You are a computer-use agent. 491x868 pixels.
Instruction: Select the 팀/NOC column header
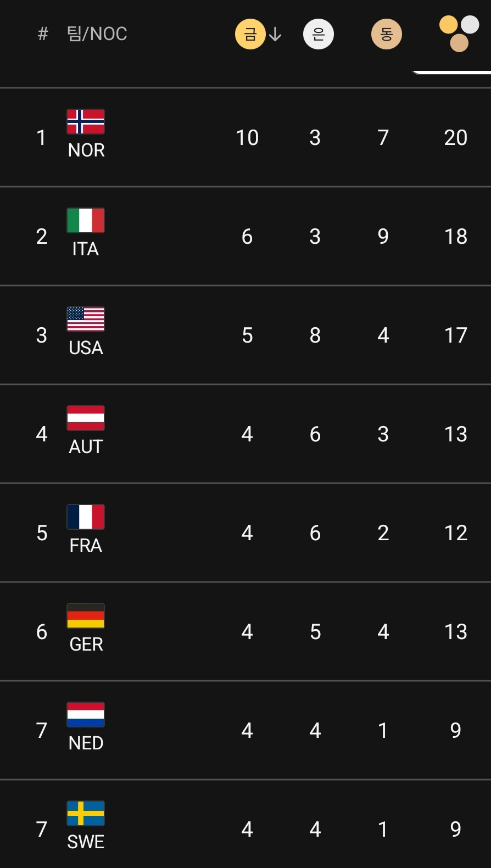pos(97,34)
